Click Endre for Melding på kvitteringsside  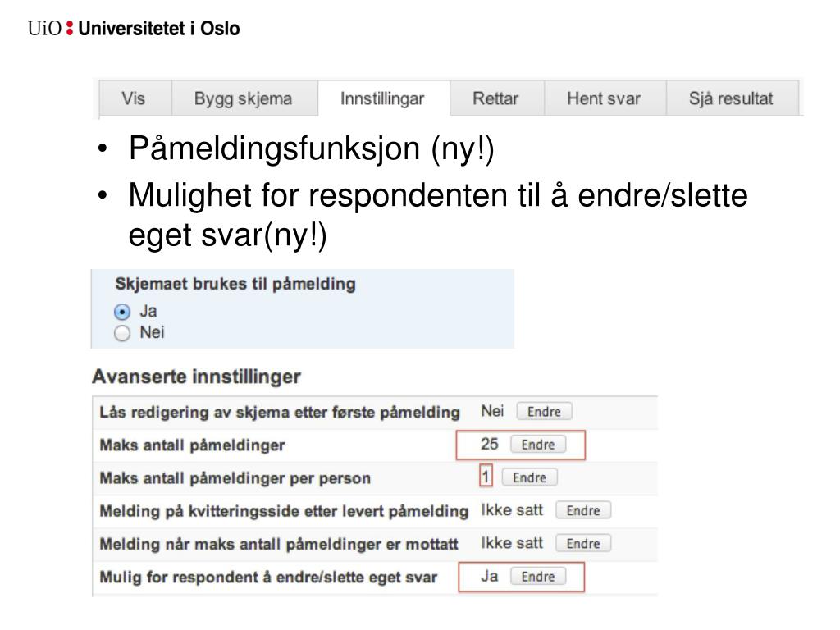583,510
